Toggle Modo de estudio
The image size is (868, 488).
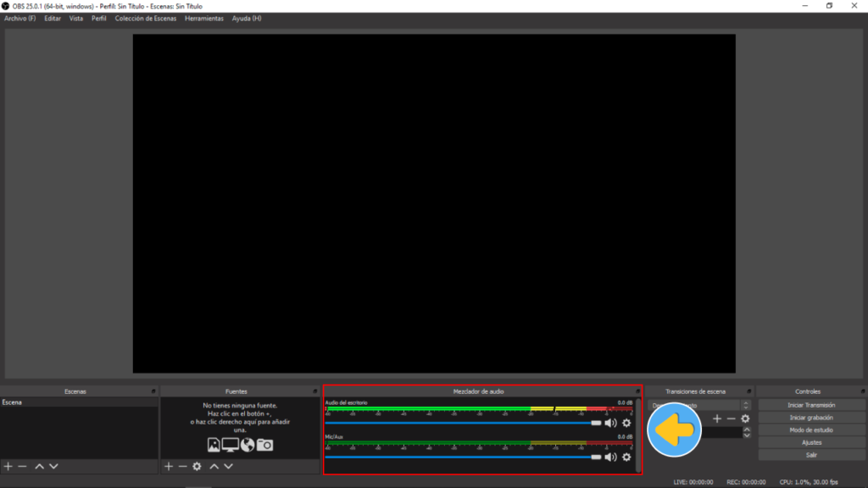[x=811, y=430]
